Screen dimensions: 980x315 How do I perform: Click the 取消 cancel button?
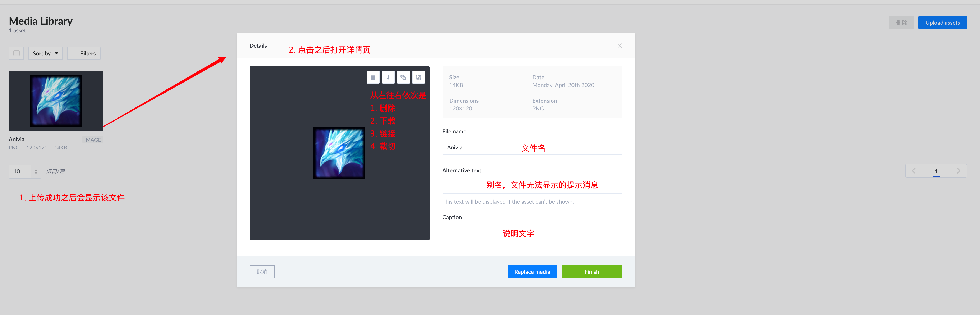pos(262,272)
